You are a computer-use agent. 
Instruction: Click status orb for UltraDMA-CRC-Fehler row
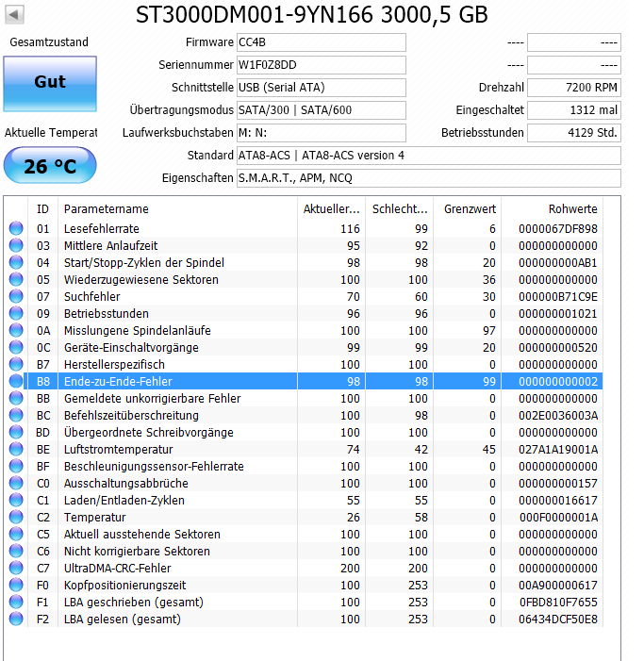(16, 568)
